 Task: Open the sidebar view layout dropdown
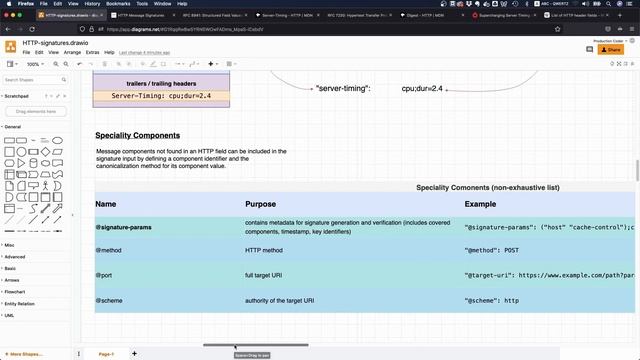tap(12, 64)
